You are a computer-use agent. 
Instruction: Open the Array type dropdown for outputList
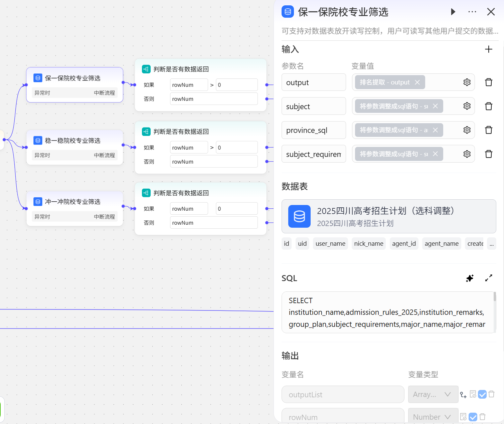click(x=433, y=395)
